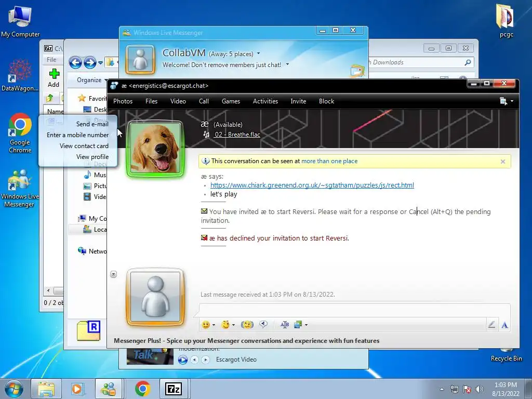
Task: Open the Files menu
Action: click(x=151, y=101)
